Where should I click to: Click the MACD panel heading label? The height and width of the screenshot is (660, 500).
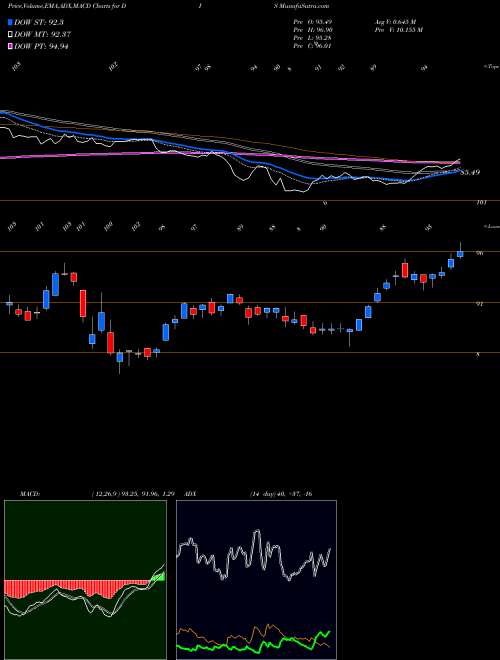(29, 494)
